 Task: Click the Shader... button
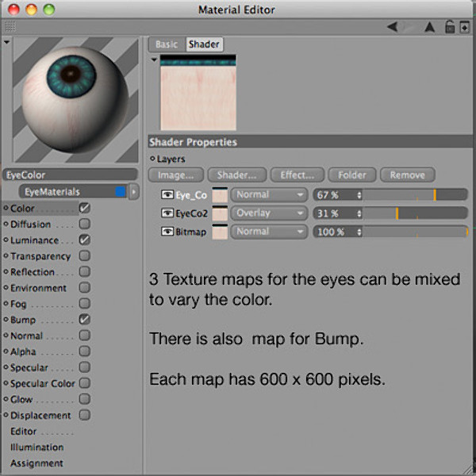pos(236,175)
